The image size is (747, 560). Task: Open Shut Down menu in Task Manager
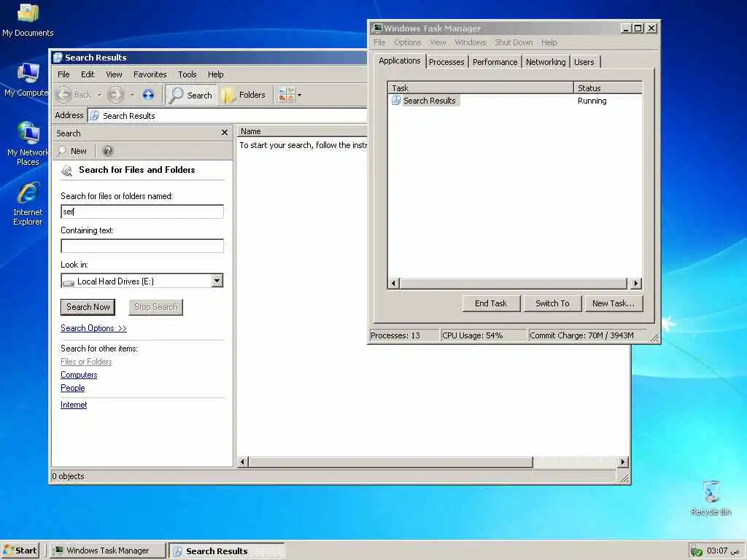click(514, 42)
